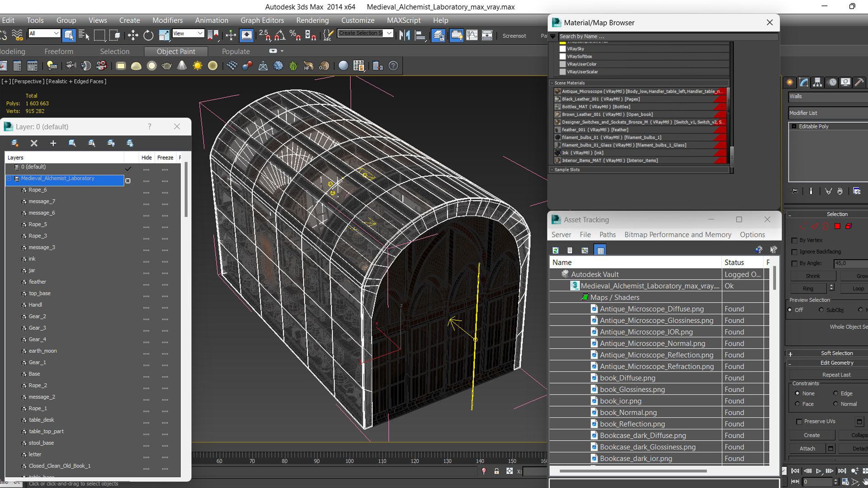The width and height of the screenshot is (868, 488).
Task: Click the Shrink button
Action: [813, 276]
